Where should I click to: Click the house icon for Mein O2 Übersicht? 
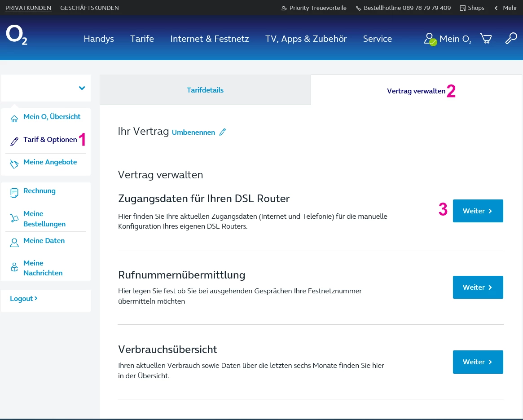14,119
